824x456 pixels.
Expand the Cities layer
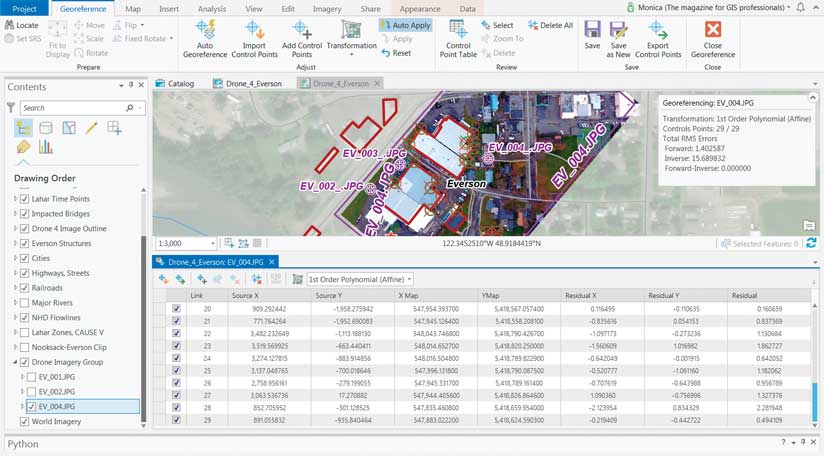click(x=15, y=258)
